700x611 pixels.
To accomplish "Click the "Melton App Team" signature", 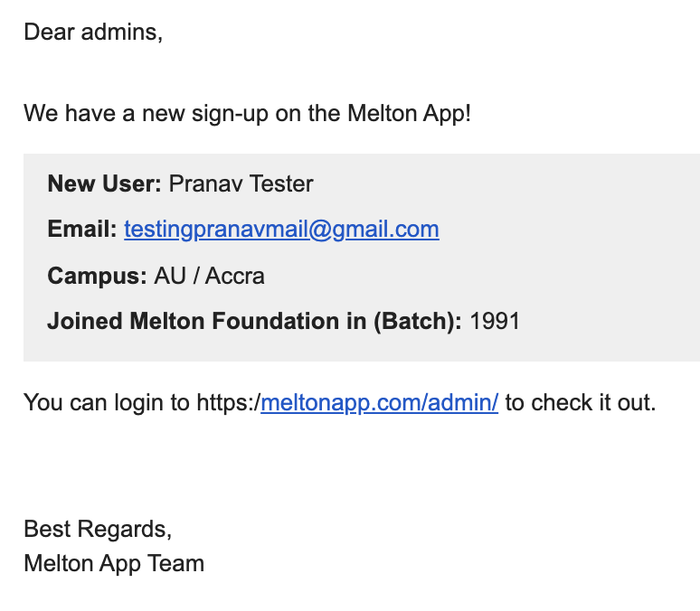I will [114, 564].
